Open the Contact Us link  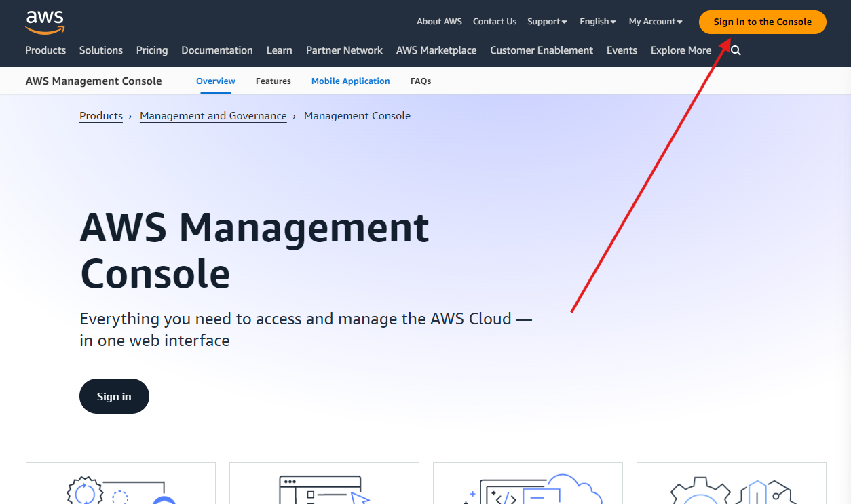(x=494, y=21)
